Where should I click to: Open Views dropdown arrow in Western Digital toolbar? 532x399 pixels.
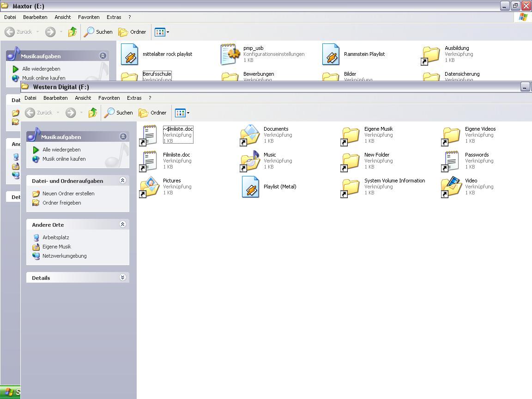point(188,113)
